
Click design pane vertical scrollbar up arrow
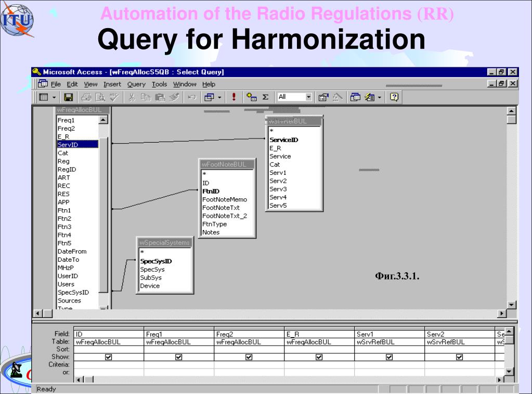pos(511,111)
